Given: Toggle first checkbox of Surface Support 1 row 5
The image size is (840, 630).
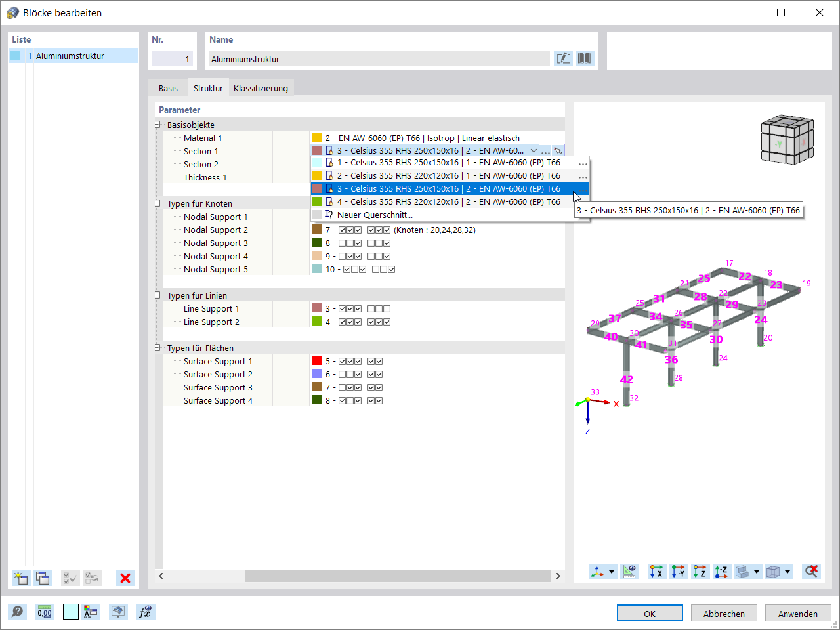Looking at the screenshot, I should pyautogui.click(x=342, y=362).
